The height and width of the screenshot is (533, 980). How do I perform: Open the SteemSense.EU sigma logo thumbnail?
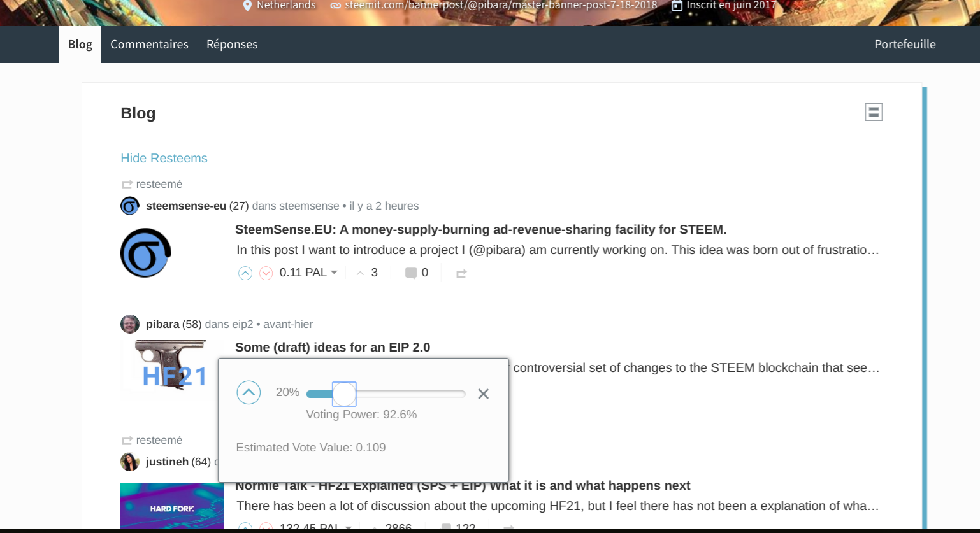[x=146, y=253]
